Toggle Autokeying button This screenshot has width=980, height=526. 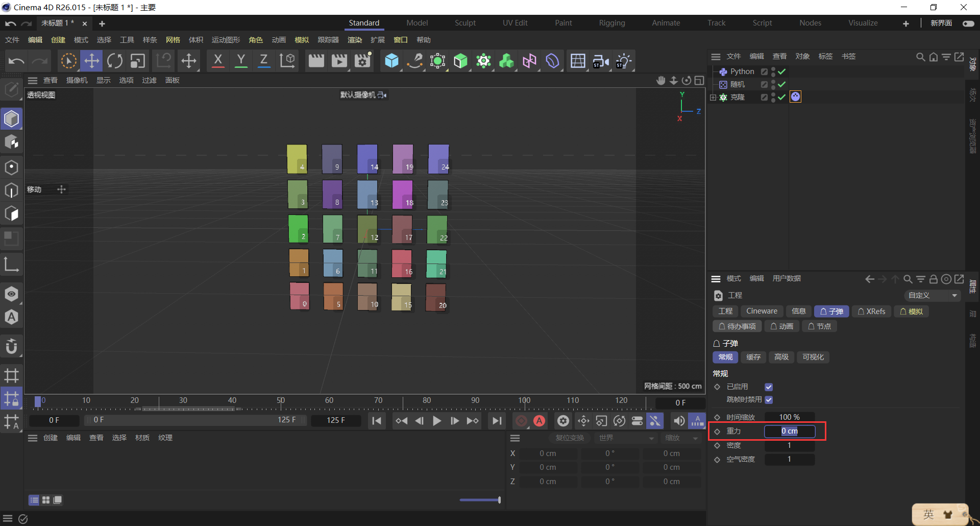point(539,421)
